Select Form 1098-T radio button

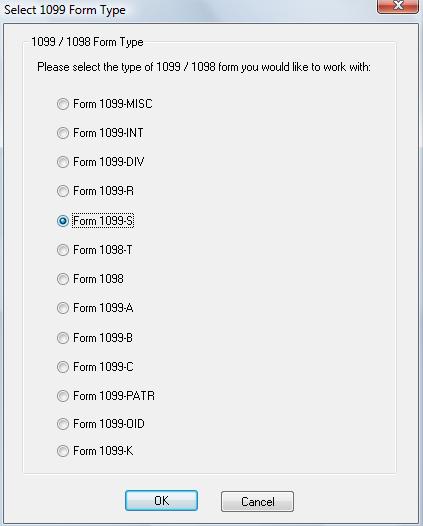tap(63, 250)
